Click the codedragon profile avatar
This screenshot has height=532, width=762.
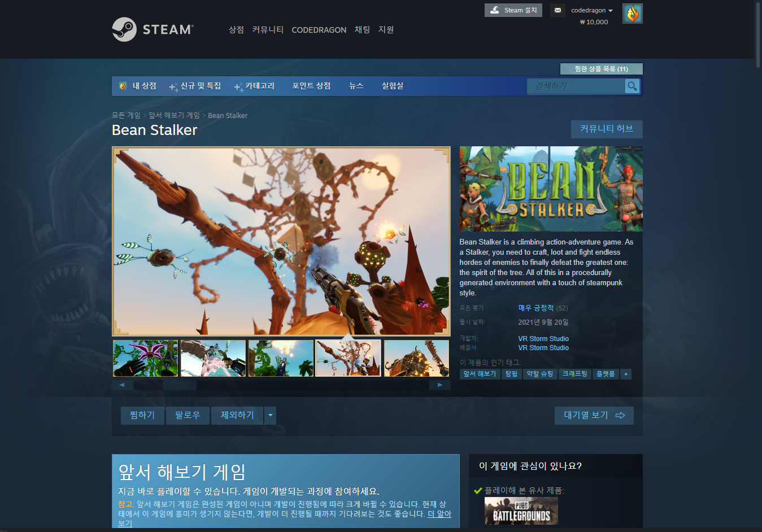tap(632, 14)
